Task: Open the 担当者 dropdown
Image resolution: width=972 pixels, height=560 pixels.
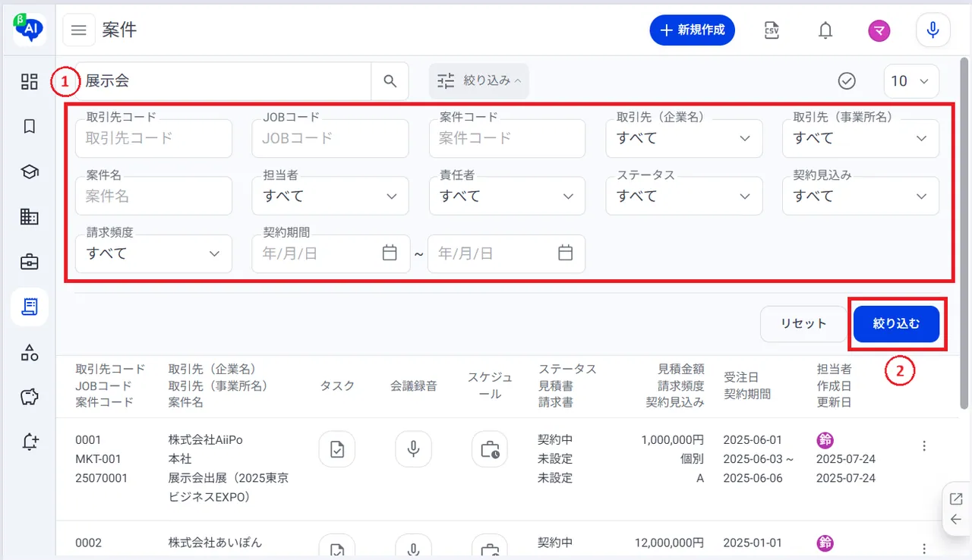Action: tap(330, 196)
